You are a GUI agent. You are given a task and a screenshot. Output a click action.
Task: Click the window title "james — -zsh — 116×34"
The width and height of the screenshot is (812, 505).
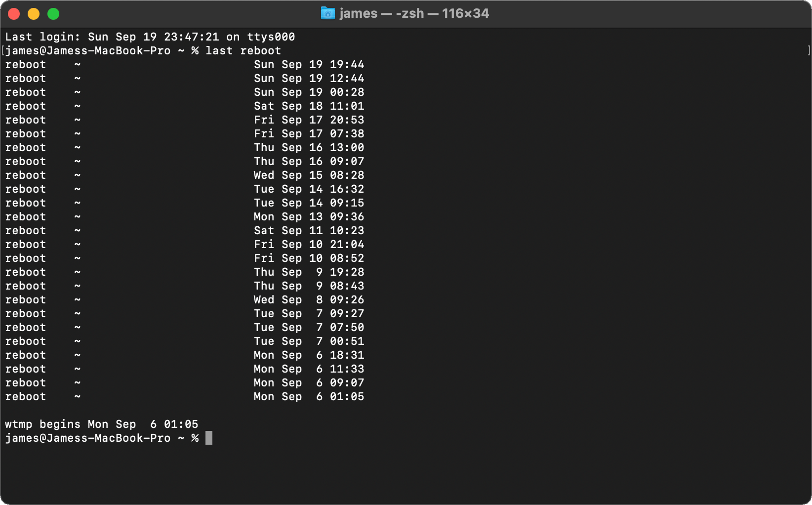click(x=414, y=13)
